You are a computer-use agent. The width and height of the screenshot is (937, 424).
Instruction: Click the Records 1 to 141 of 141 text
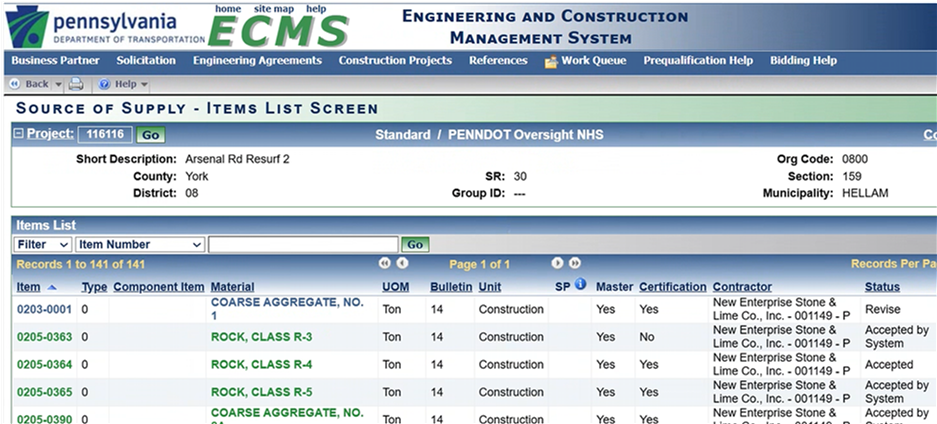[x=80, y=264]
